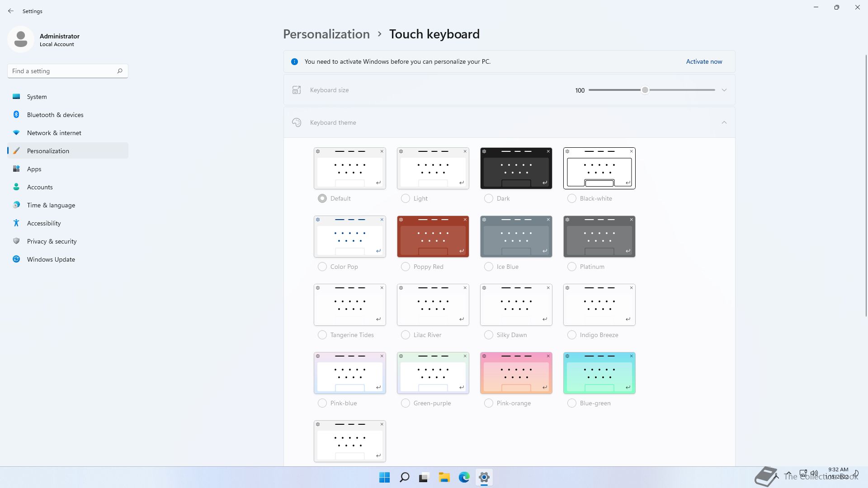Click the keyboard size slider handle
Screen dimensions: 868x488
pos(645,90)
